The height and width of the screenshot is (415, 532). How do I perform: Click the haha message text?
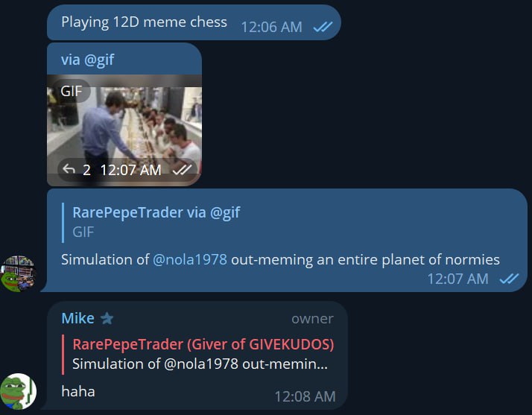(x=78, y=391)
